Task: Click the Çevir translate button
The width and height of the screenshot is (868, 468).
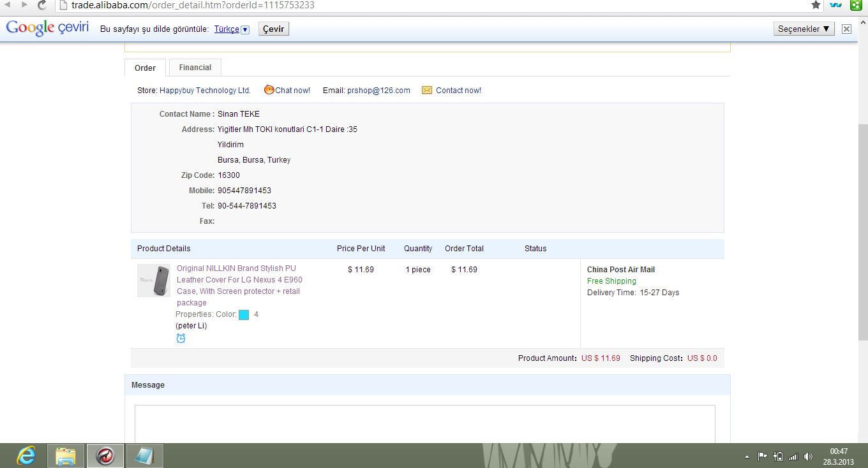Action: coord(274,29)
